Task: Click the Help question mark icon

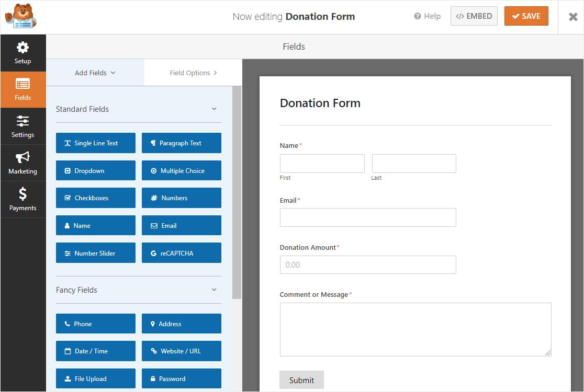Action: pos(417,16)
